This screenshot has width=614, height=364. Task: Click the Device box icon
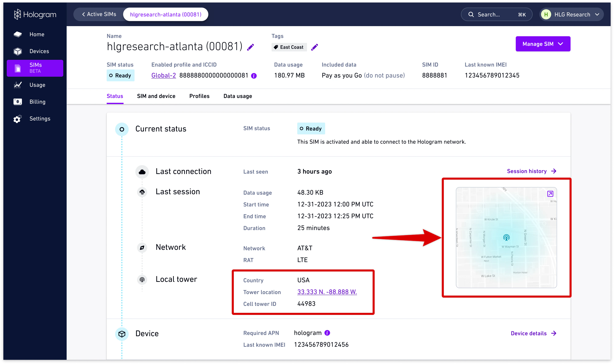pyautogui.click(x=122, y=334)
